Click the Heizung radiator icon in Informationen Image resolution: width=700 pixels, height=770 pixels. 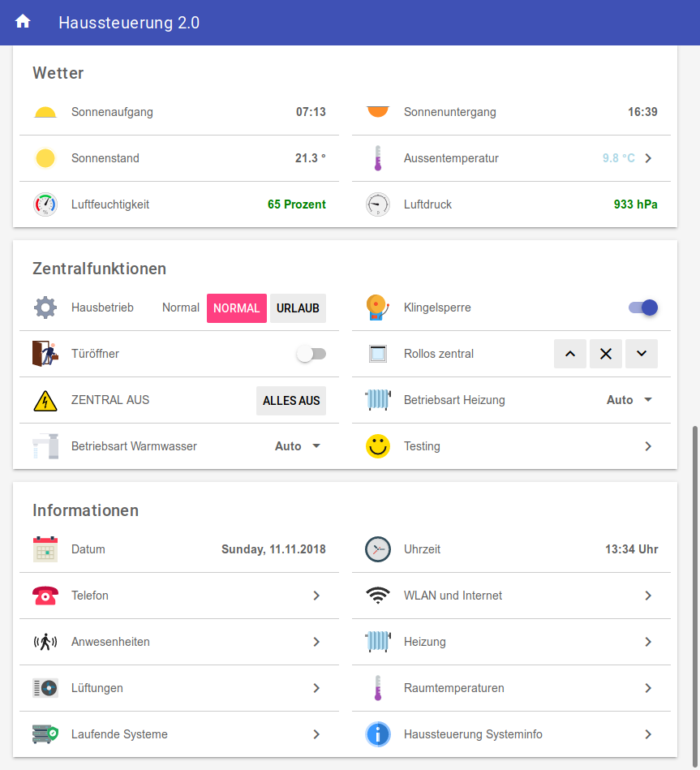click(x=377, y=642)
